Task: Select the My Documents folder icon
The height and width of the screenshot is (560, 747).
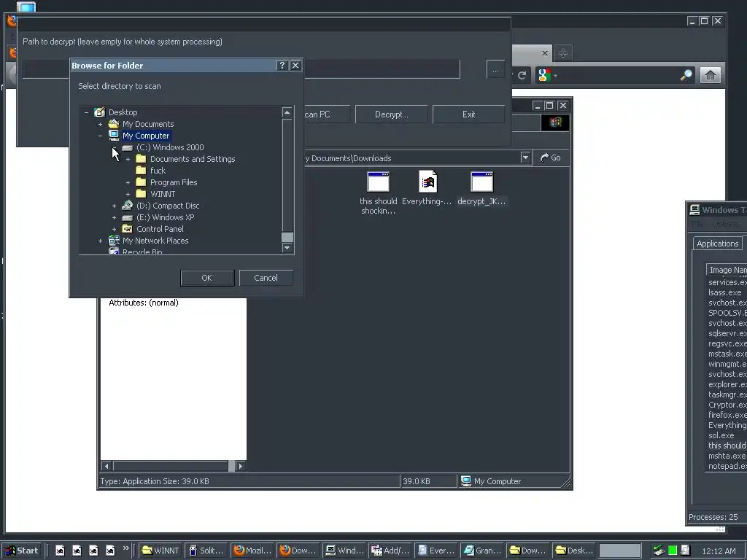Action: coord(113,124)
